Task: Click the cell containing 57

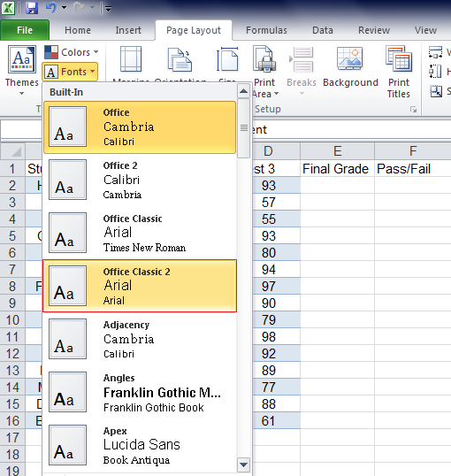Action: point(276,203)
